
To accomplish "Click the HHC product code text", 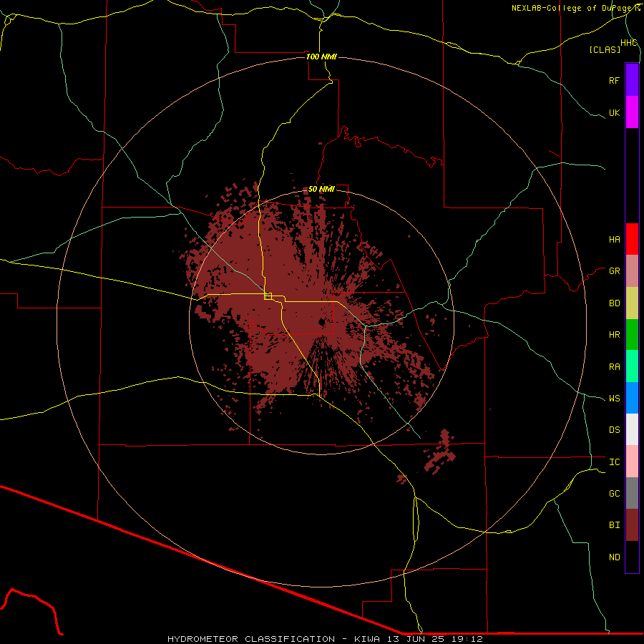I will tap(628, 43).
